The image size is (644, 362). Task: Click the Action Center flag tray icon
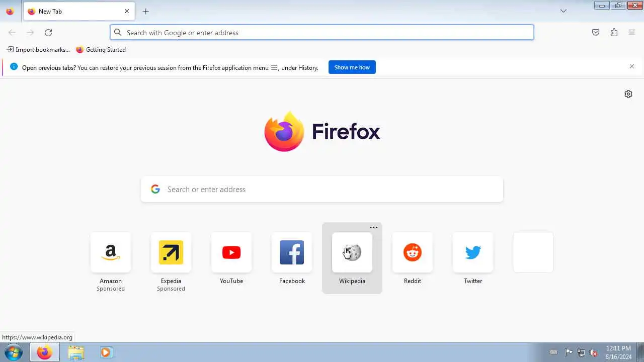tap(569, 352)
